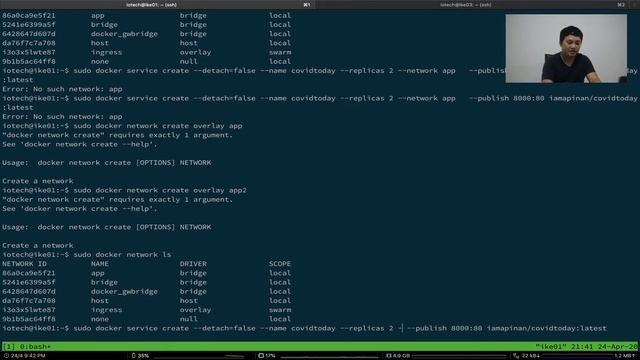Click the "1.2 MB" upload speed text
The image size is (640, 360).
624,356
